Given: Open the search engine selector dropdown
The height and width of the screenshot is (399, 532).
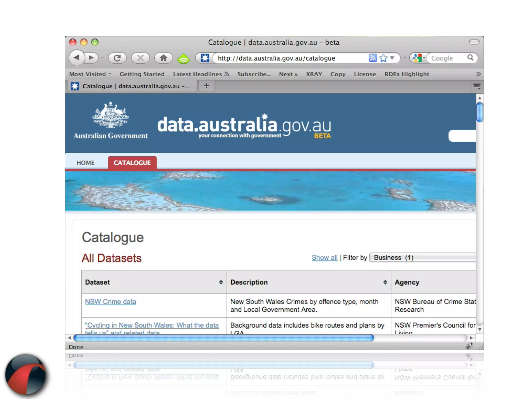Looking at the screenshot, I should pyautogui.click(x=418, y=58).
